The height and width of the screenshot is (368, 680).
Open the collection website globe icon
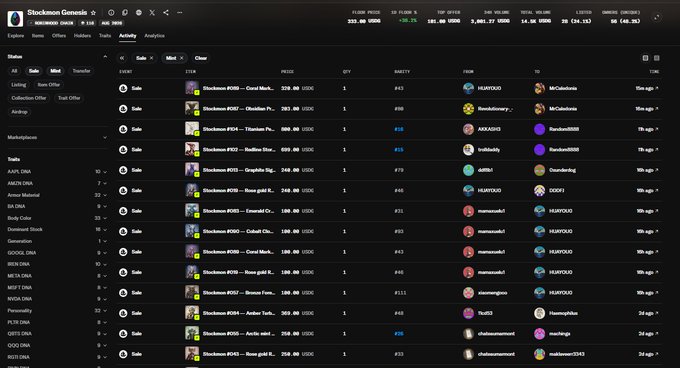[x=138, y=13]
